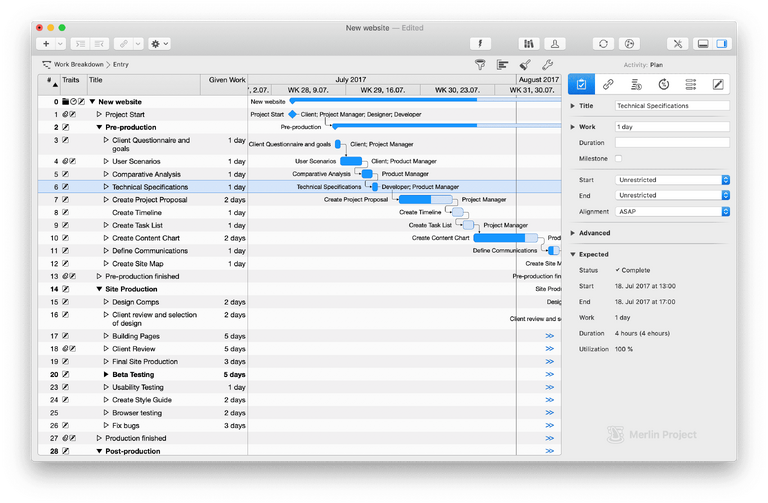
Task: Open the Alignment ASAP dropdown
Action: [672, 211]
